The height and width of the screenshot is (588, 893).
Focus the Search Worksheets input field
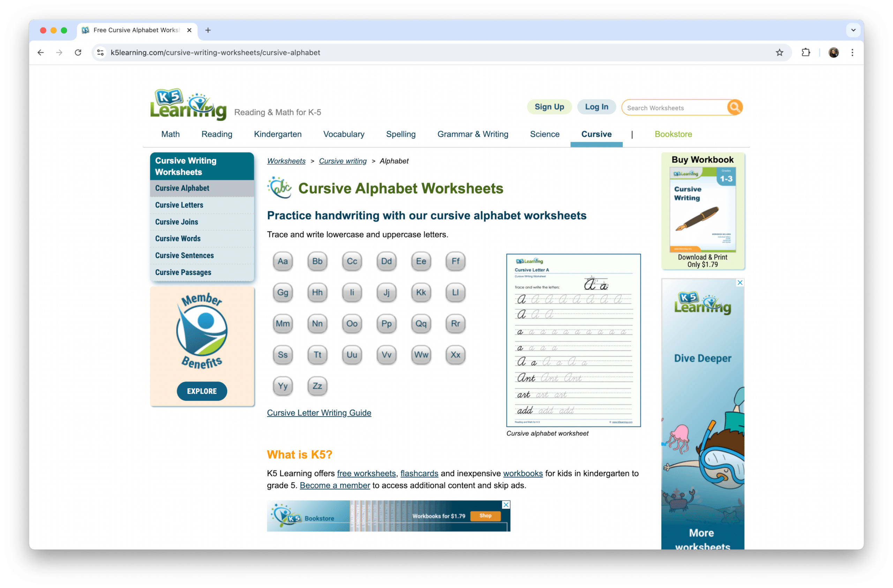click(675, 108)
